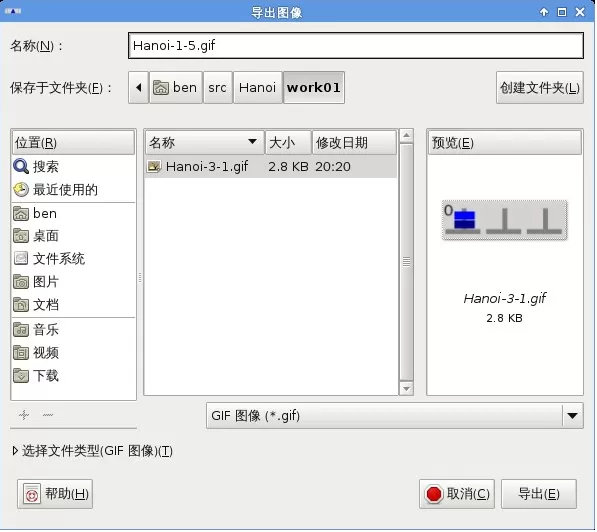597x532 pixels.
Task: Click the remove bookmark minus icon
Action: pos(48,415)
